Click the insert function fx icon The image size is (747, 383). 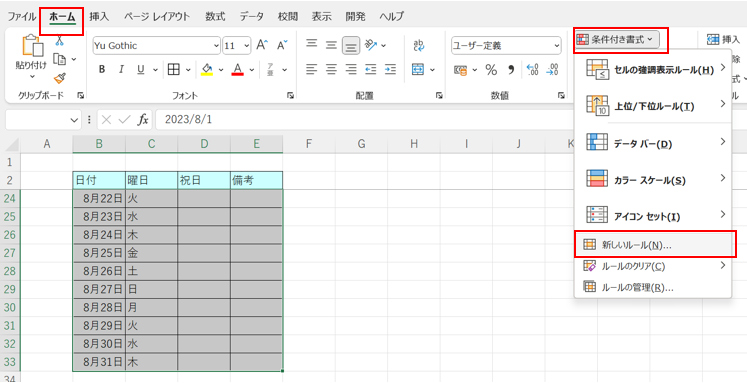pos(142,120)
